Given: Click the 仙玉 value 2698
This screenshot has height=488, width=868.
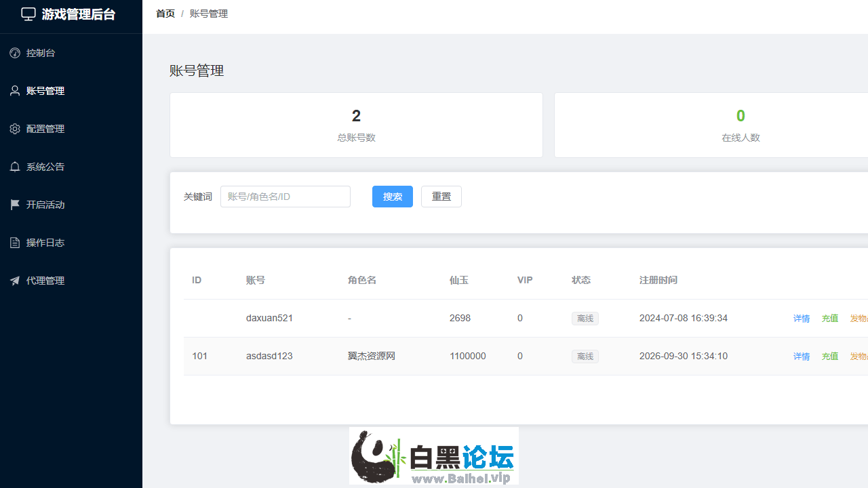Looking at the screenshot, I should click(460, 318).
